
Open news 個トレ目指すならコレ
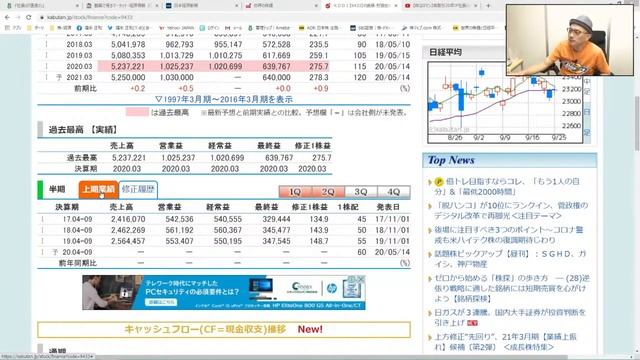[x=507, y=187]
